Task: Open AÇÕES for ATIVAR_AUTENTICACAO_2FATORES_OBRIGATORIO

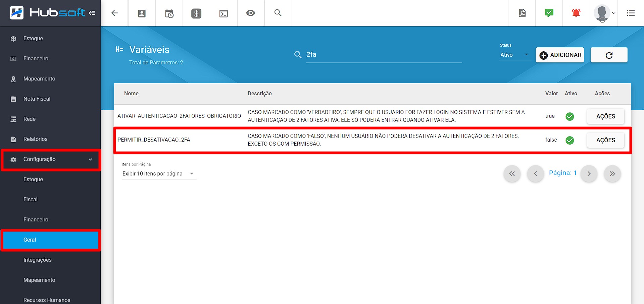Action: pos(605,116)
